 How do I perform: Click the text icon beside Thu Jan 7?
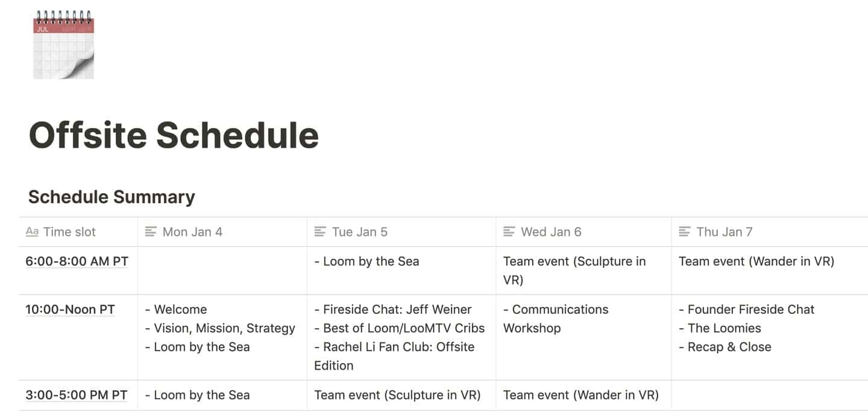(x=685, y=232)
